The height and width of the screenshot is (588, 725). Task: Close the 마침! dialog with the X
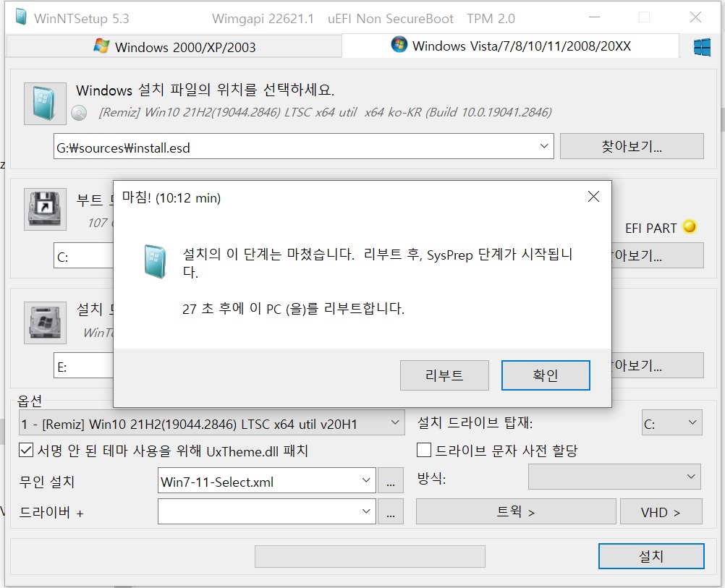pos(594,197)
